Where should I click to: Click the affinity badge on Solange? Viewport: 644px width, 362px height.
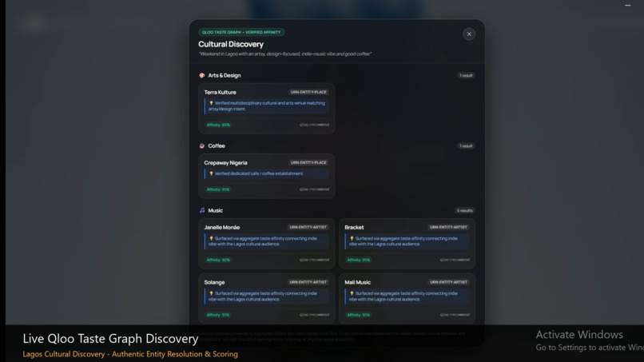218,315
